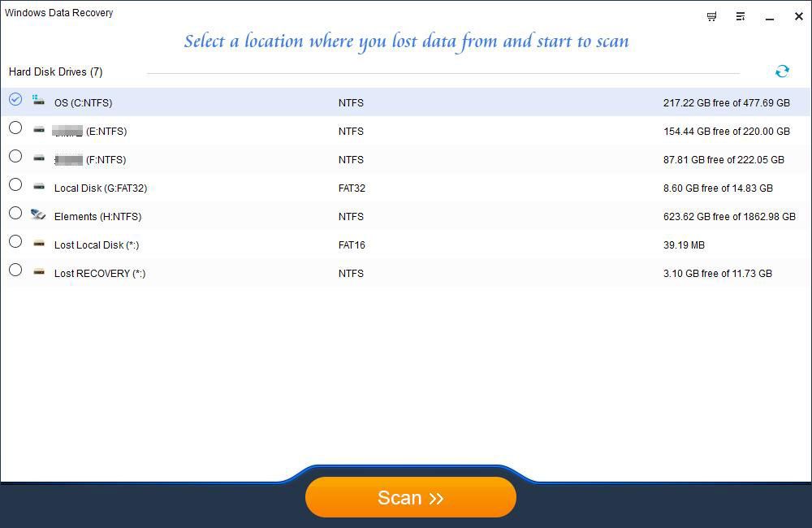
Task: Click the Hard Disk Drives (7) header
Action: [x=54, y=71]
